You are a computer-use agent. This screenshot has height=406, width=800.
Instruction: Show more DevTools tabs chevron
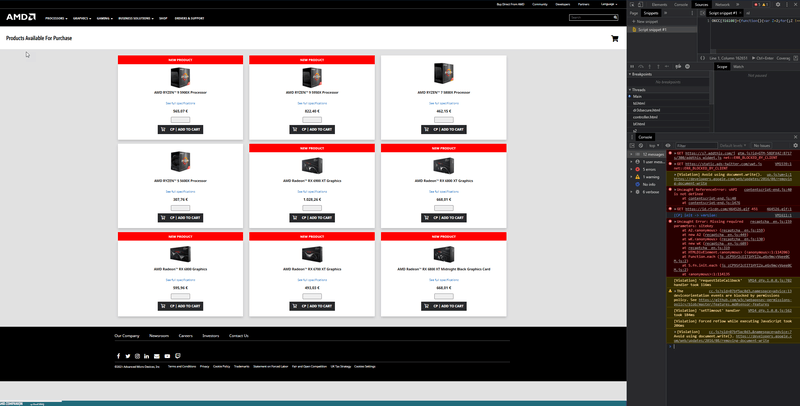tap(738, 5)
